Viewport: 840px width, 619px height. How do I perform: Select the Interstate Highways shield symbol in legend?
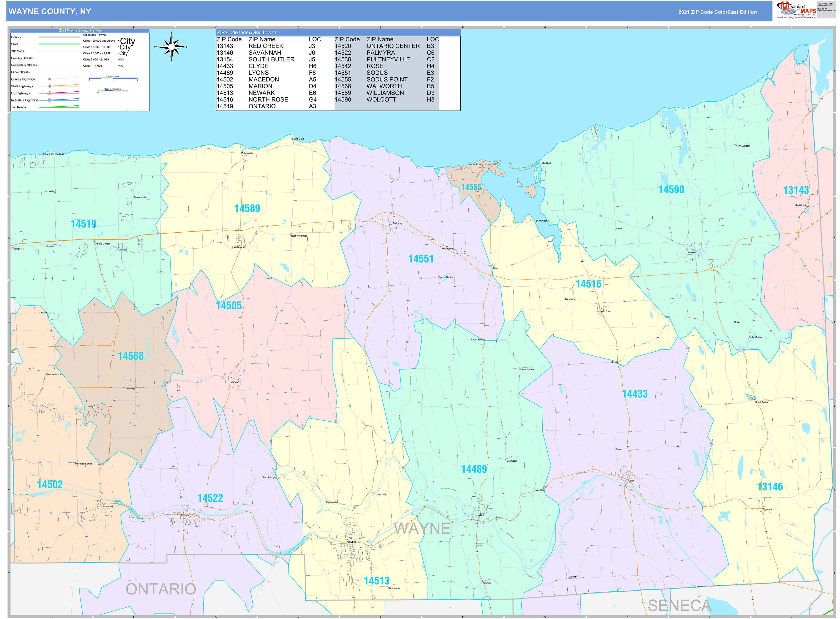49,100
